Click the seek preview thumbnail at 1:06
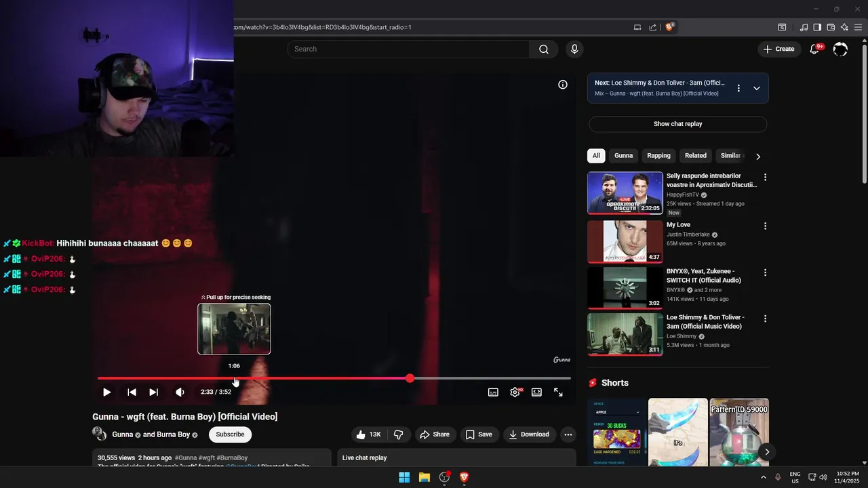 click(x=234, y=329)
